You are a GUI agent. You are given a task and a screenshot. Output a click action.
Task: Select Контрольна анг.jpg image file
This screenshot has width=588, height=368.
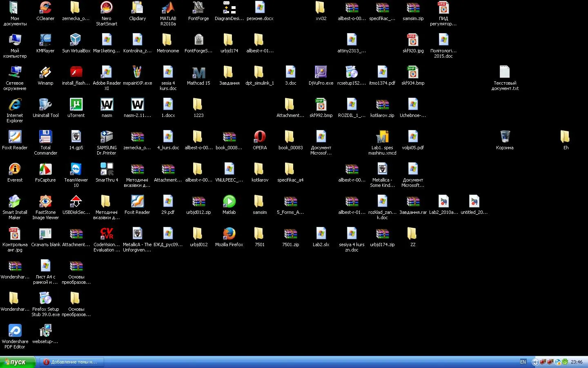15,240
